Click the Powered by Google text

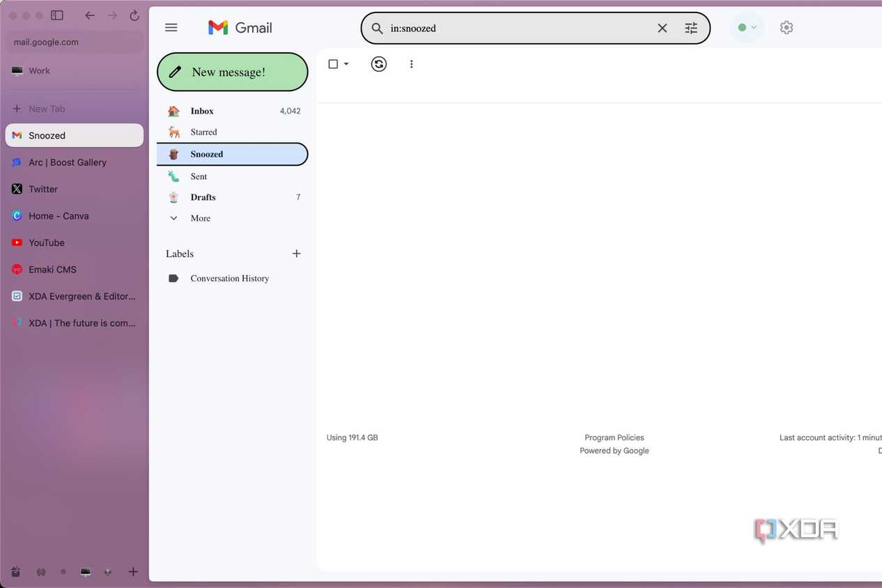click(x=614, y=451)
